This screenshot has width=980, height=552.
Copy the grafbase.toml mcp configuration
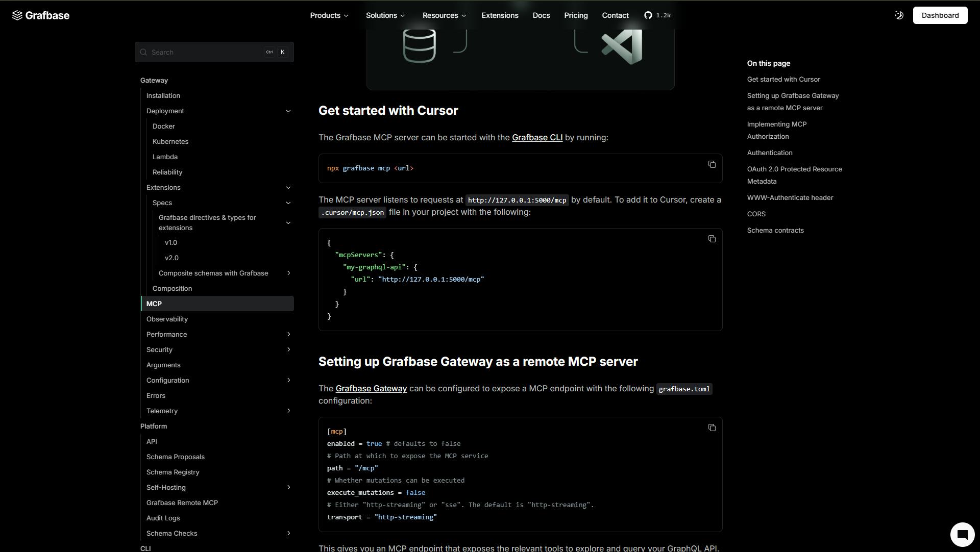click(712, 428)
